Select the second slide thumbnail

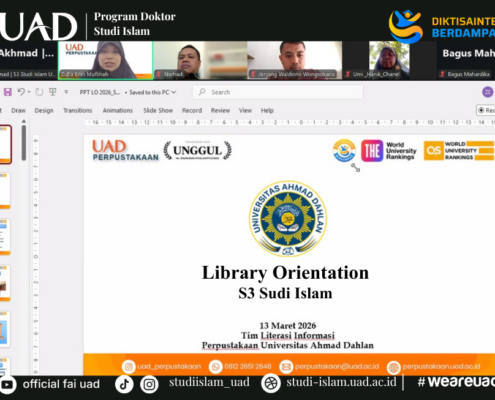5,190
